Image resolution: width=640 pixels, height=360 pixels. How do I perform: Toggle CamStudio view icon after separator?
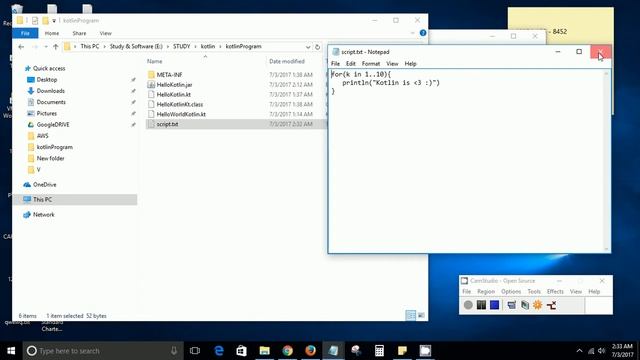pos(511,305)
